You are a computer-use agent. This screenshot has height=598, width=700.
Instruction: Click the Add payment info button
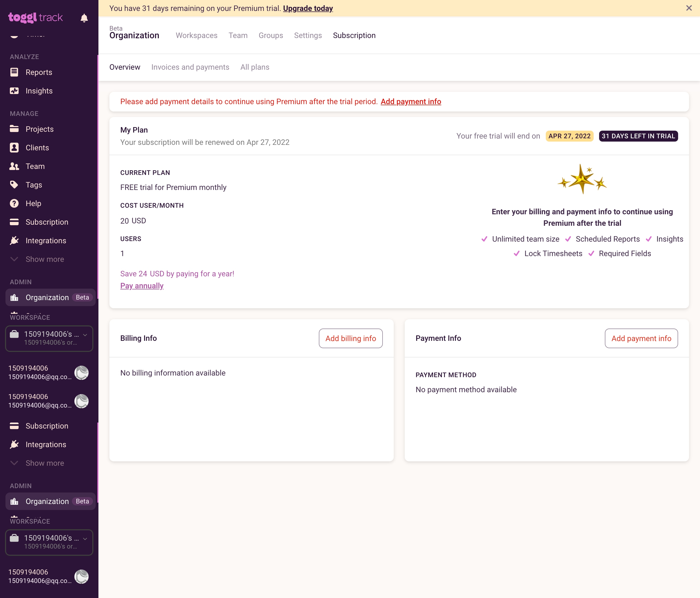(x=641, y=338)
